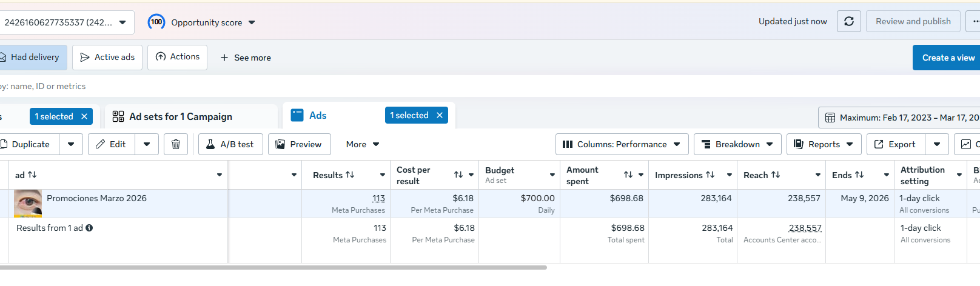Click the trash delete icon
The width and height of the screenshot is (980, 286).
[x=175, y=144]
